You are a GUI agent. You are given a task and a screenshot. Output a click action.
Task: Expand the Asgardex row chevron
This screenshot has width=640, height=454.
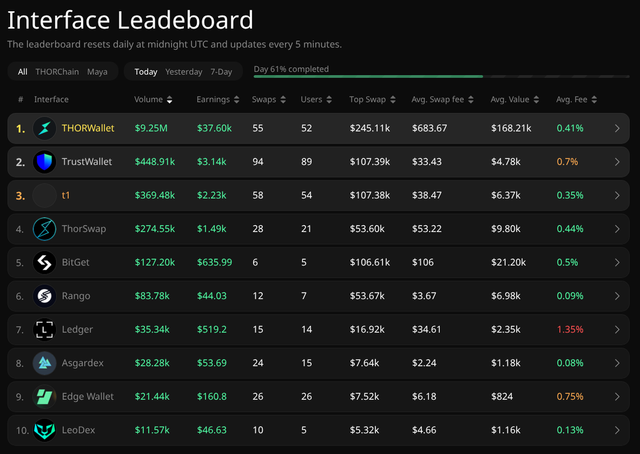click(x=617, y=363)
